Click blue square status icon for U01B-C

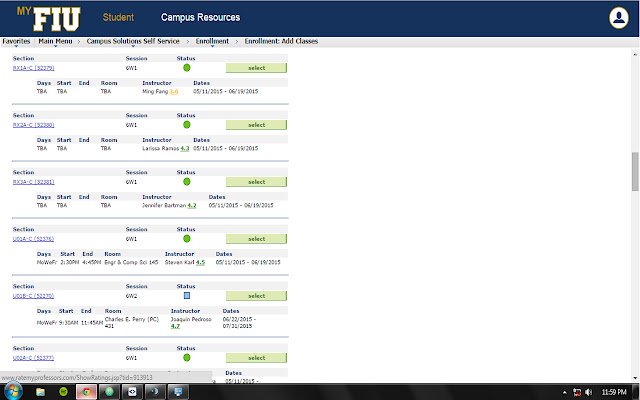coord(187,296)
